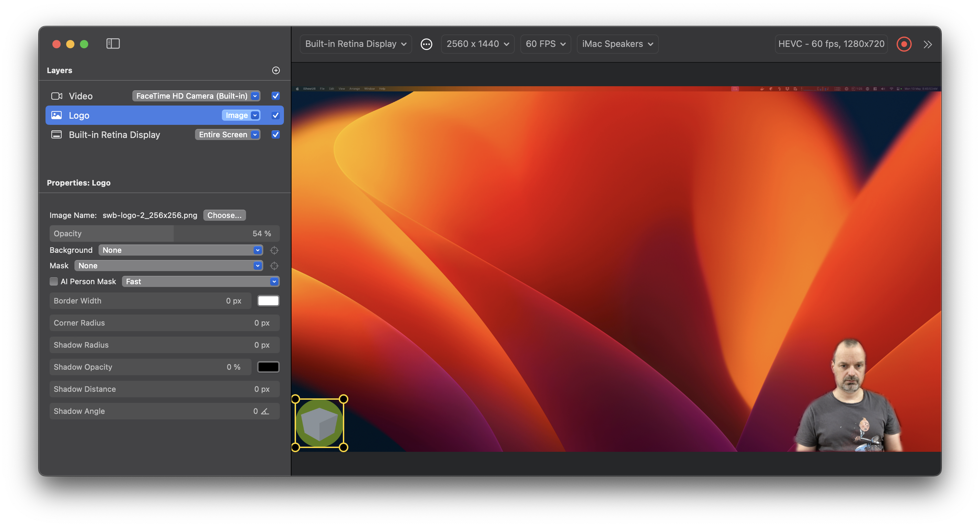This screenshot has width=980, height=527.
Task: Click the Corner Radius value field
Action: pos(164,323)
